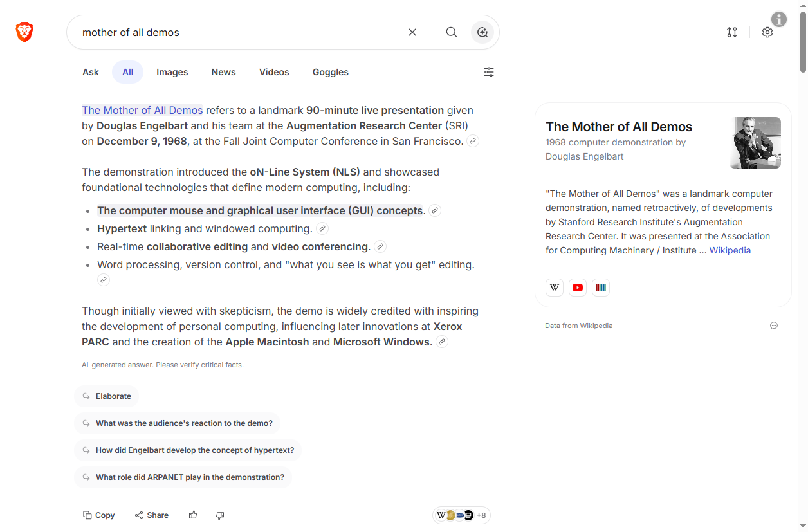This screenshot has width=808, height=532.
Task: Click the info icon at top right
Action: point(779,19)
